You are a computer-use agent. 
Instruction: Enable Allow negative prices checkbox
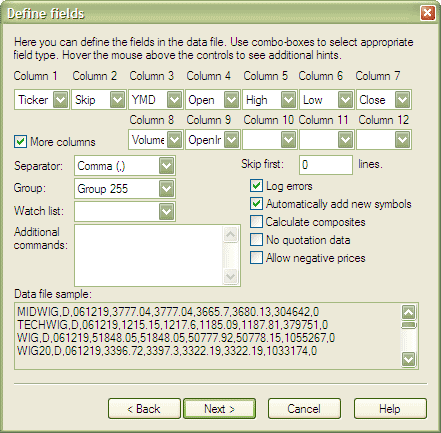pos(256,258)
